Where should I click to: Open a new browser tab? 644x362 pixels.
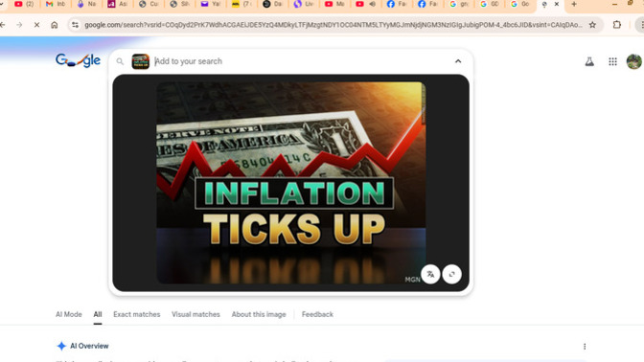pos(574,4)
